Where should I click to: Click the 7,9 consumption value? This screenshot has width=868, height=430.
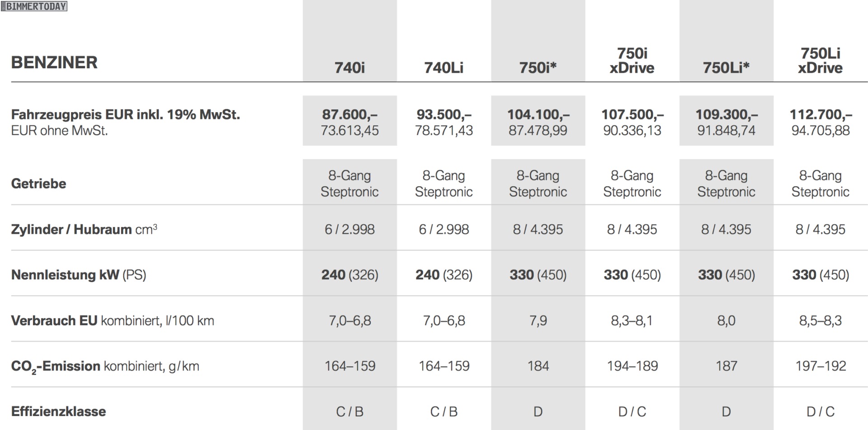(x=538, y=321)
